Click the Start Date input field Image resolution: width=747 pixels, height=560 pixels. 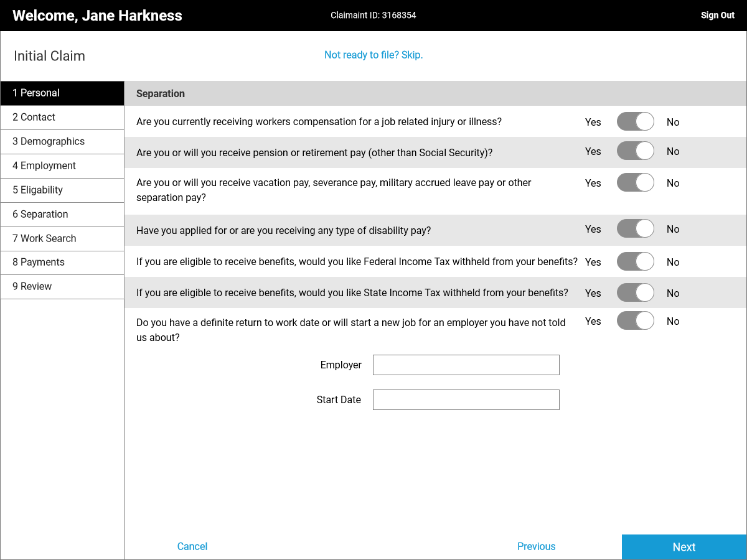point(466,400)
